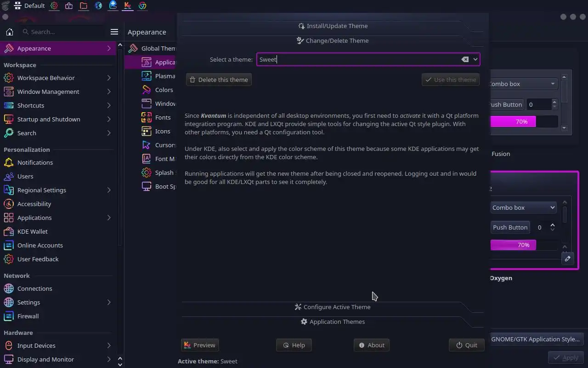Viewport: 588px width, 368px height.
Task: Open Online Accounts settings
Action: 57,245
